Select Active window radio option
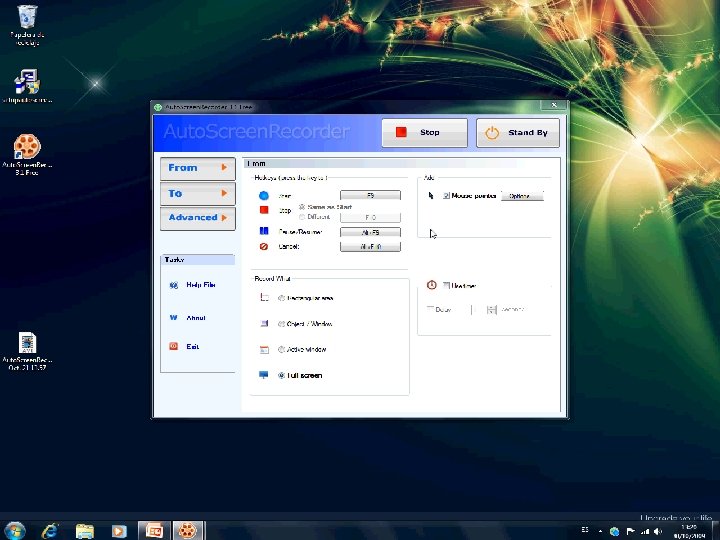The height and width of the screenshot is (540, 720). click(x=281, y=349)
